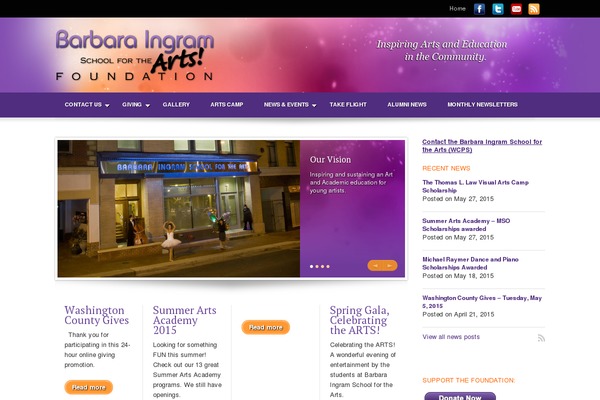600x400 pixels.
Task: Click Posted on April 21, 2015 text
Action: (x=458, y=314)
